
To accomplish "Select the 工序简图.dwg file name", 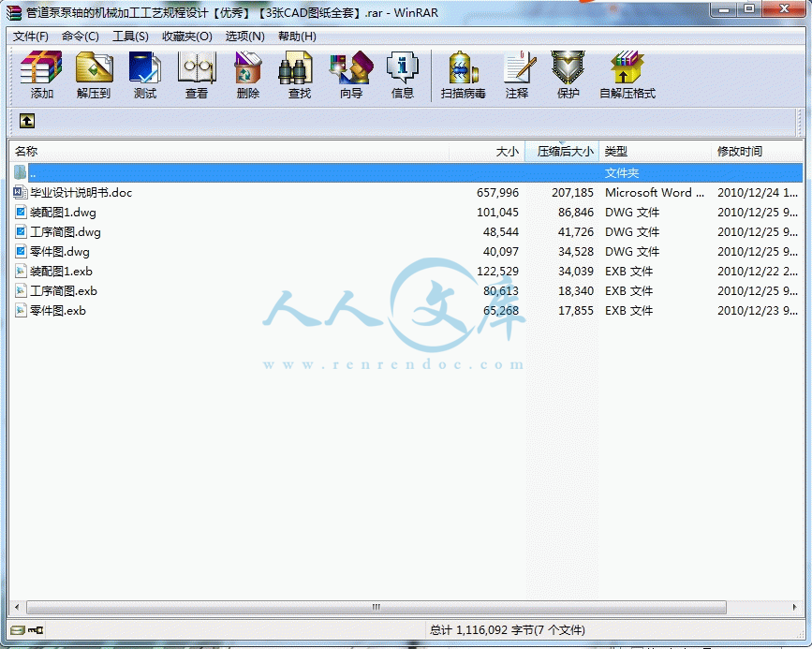I will pyautogui.click(x=66, y=232).
